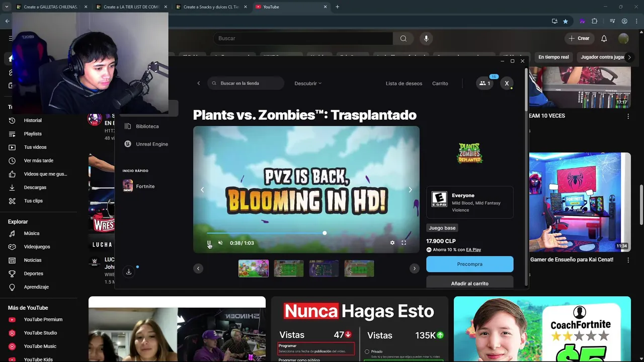Expand the Descubrir dropdown
This screenshot has height=362, width=644.
pyautogui.click(x=308, y=83)
